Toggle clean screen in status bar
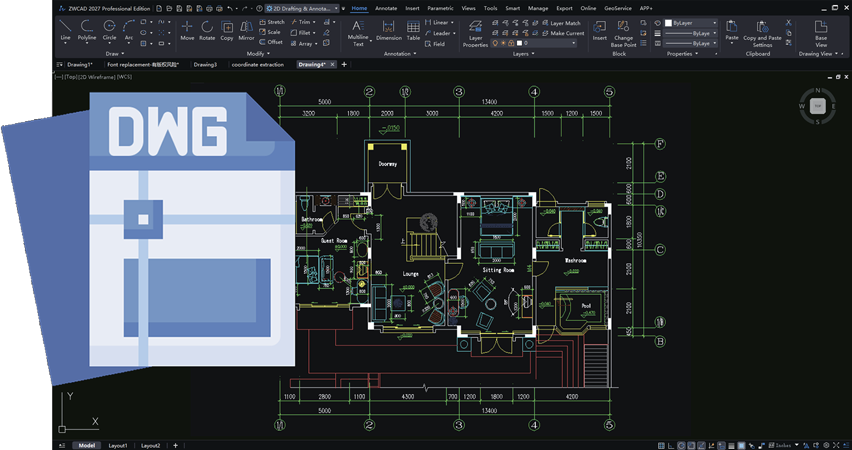The width and height of the screenshot is (852, 450). (x=836, y=446)
